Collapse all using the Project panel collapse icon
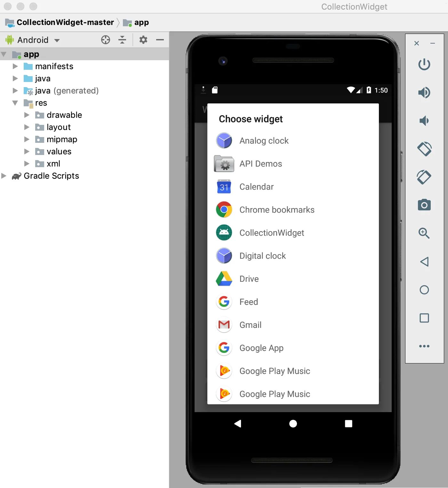This screenshot has width=448, height=488. pos(122,40)
